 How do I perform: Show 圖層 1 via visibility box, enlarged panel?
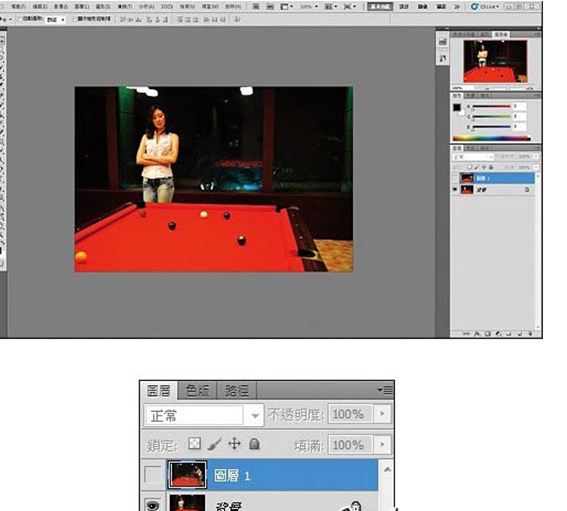tap(153, 474)
